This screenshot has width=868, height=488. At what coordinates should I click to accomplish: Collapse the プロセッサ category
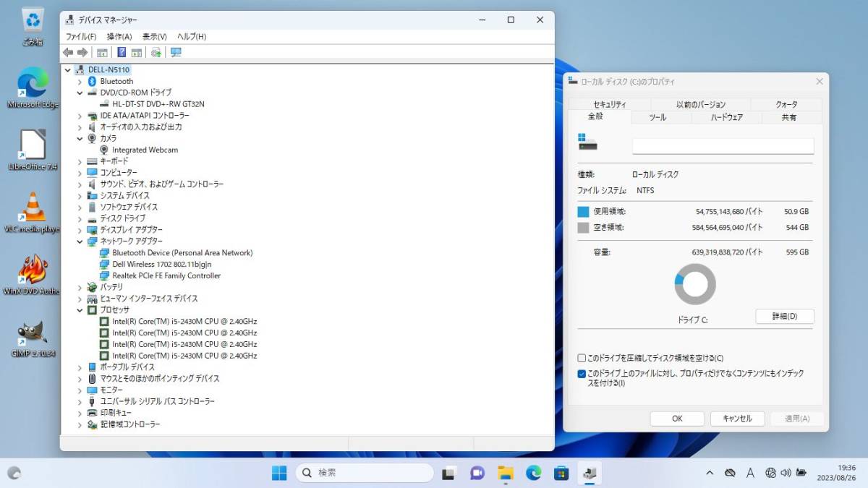tap(80, 310)
